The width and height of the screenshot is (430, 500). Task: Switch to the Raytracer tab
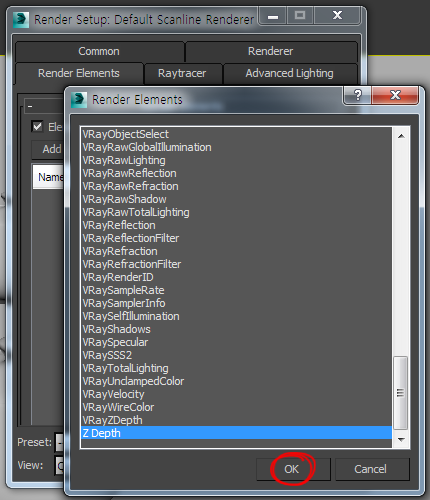(x=182, y=73)
